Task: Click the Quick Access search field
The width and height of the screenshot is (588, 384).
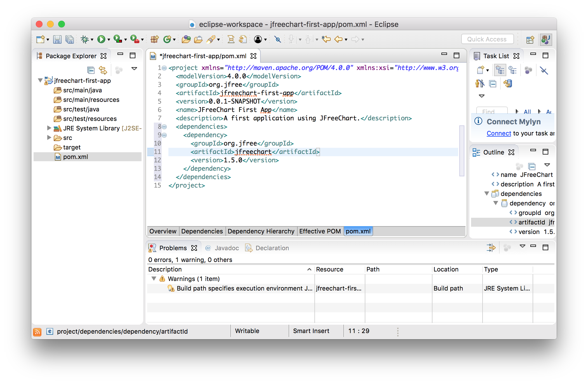Action: [x=487, y=39]
